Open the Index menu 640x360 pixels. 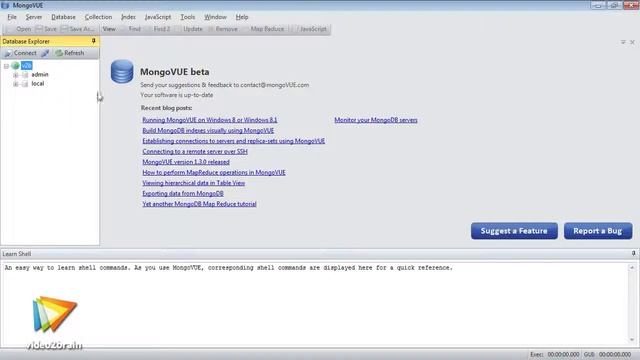coord(128,17)
